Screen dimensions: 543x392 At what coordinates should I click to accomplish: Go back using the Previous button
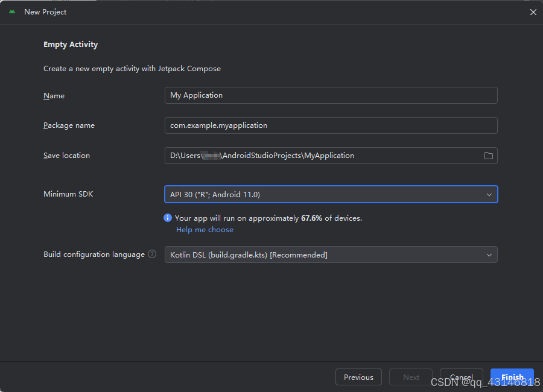tap(358, 377)
